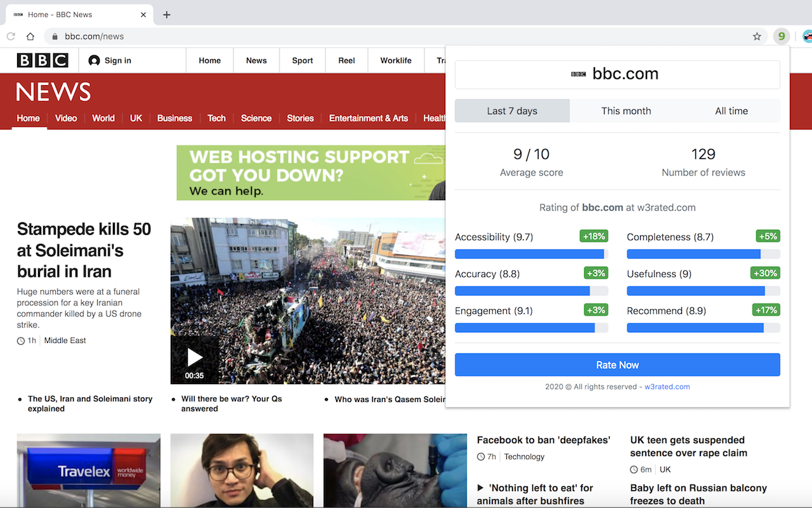Click the browser home icon
Image resolution: width=812 pixels, height=508 pixels.
30,36
